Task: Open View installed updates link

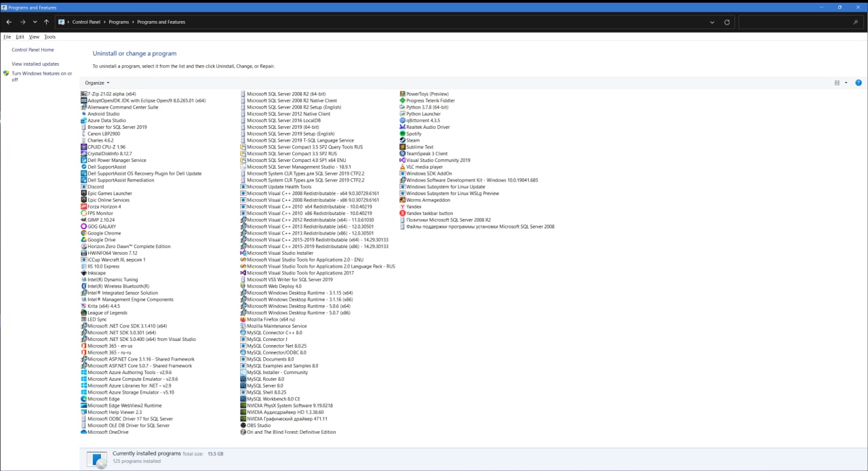Action: coord(35,64)
